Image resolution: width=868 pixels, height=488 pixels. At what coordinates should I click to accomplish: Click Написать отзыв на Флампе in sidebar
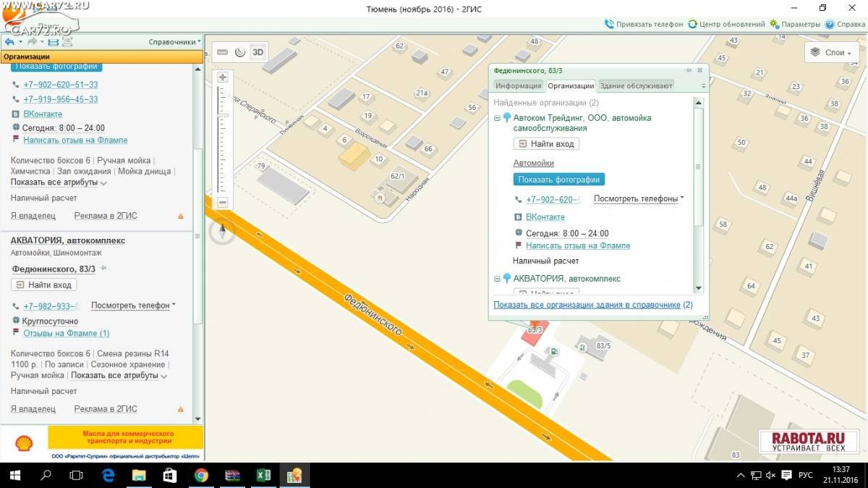[x=75, y=140]
